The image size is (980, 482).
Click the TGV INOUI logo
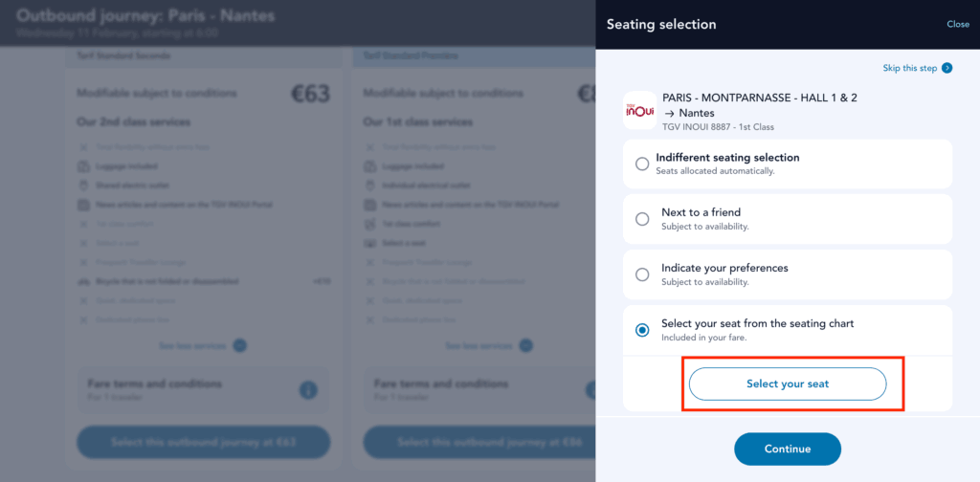639,111
